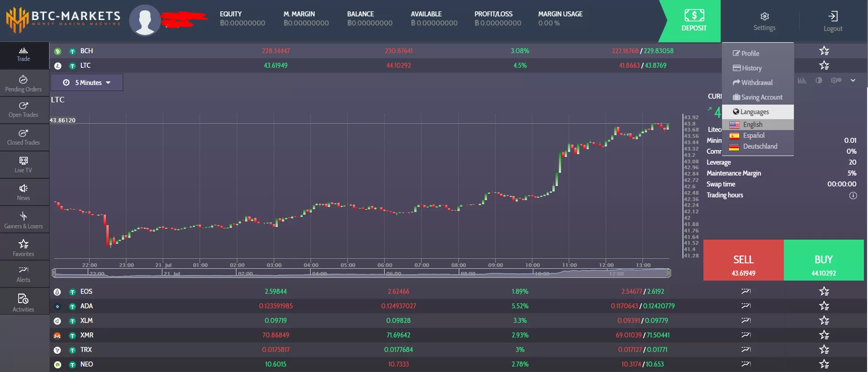Open the Trade section in sidebar
This screenshot has width=868, height=372.
pos(24,55)
